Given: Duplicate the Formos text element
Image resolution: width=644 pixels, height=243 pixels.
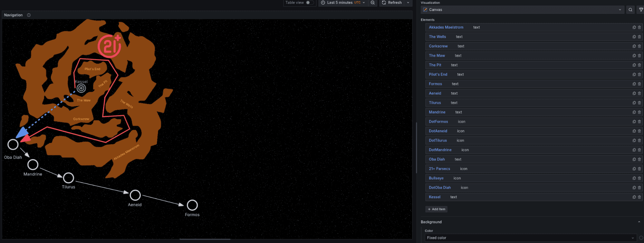Looking at the screenshot, I should (x=634, y=84).
